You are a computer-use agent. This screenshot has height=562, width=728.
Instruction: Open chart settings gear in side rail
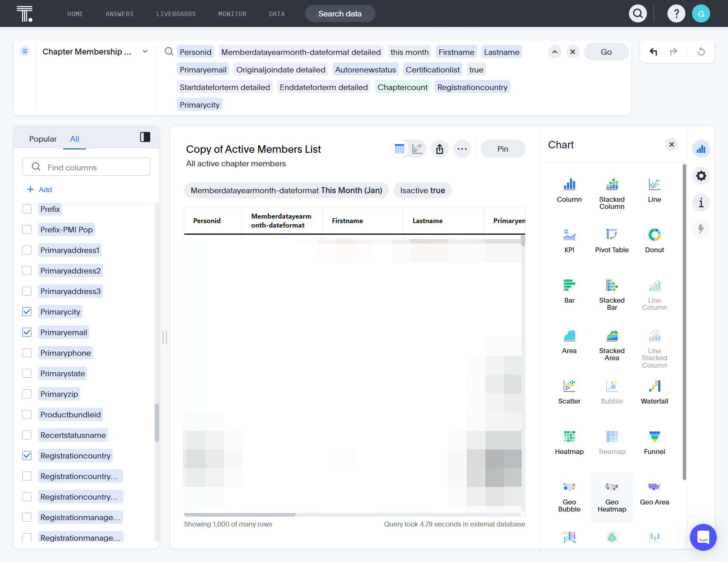click(x=701, y=176)
